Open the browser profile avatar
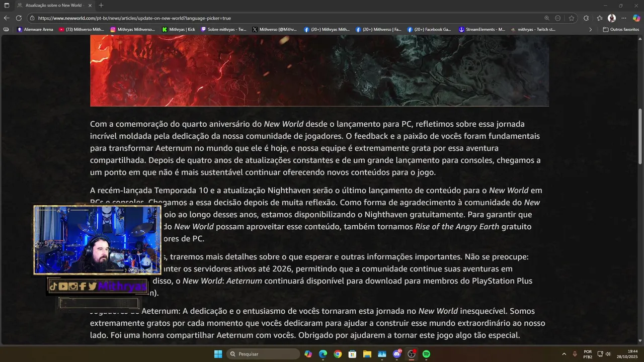 [x=612, y=18]
